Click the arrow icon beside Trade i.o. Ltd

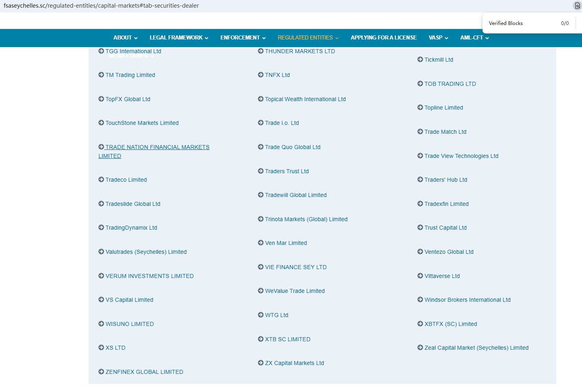tap(261, 122)
